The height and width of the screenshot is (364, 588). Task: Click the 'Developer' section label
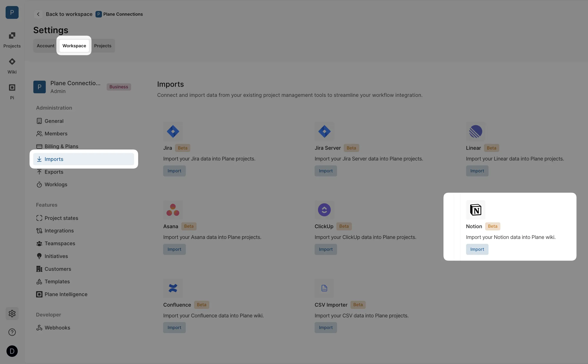pyautogui.click(x=48, y=315)
